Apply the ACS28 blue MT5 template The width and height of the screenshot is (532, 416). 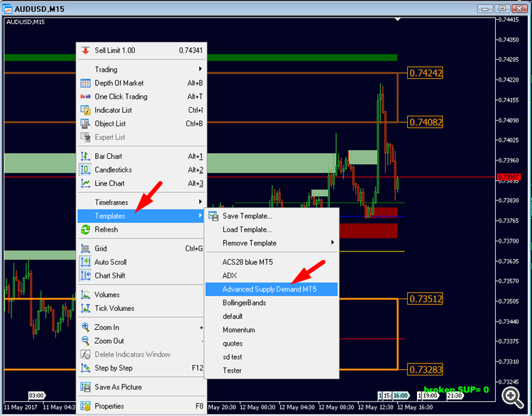(272, 262)
